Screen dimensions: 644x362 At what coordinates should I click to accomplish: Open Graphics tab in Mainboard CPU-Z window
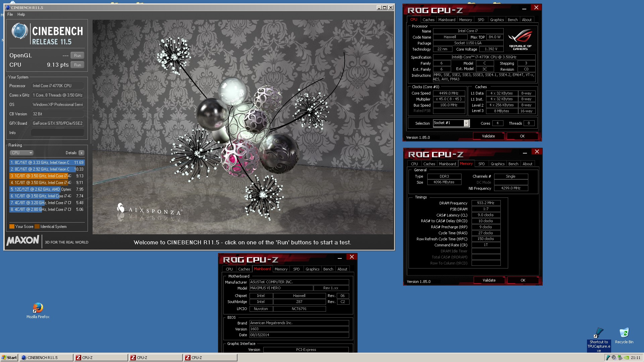point(312,269)
